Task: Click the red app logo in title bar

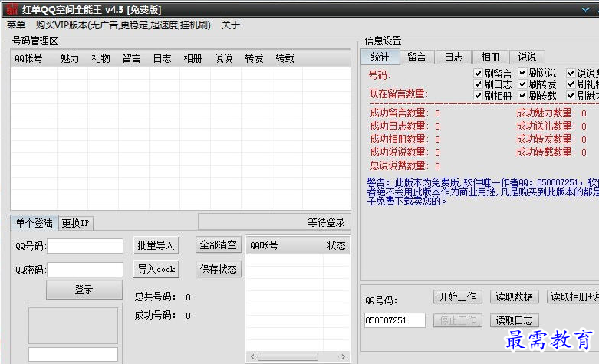Action: point(12,9)
